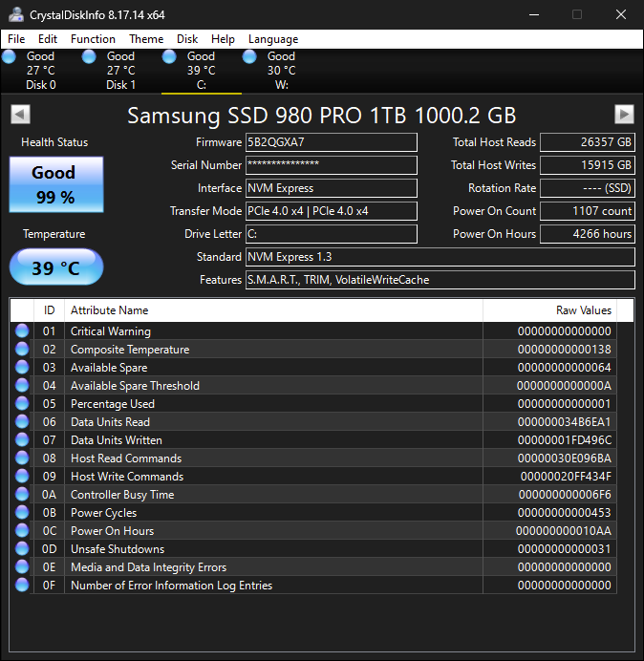The image size is (644, 661).
Task: Click the Power Cycles status orb
Action: coord(22,512)
